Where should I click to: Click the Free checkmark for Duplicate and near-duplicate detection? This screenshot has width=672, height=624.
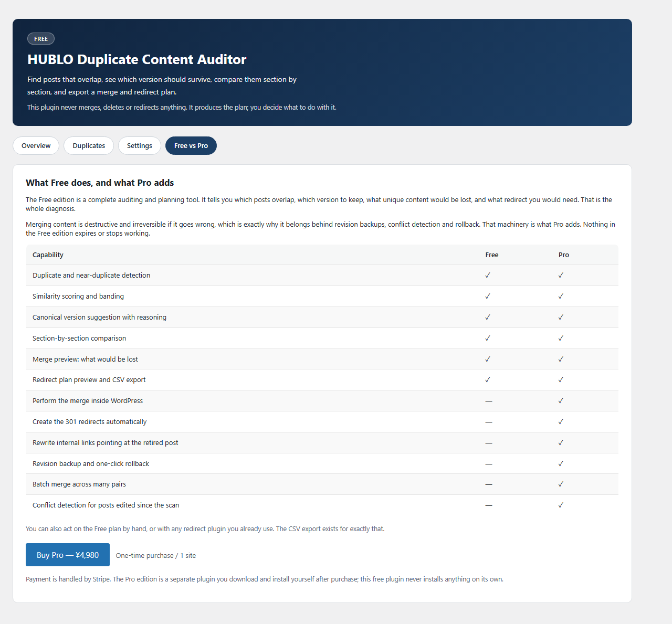tap(488, 275)
